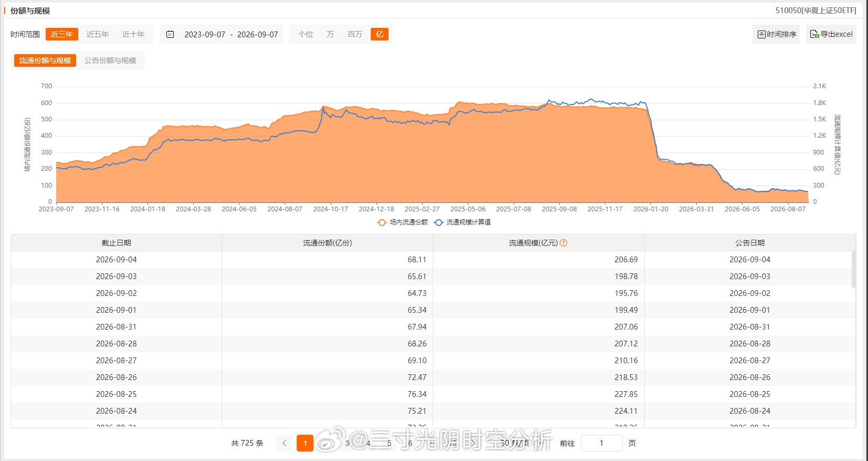Switch to 流通份额与规模 tab

click(x=45, y=60)
